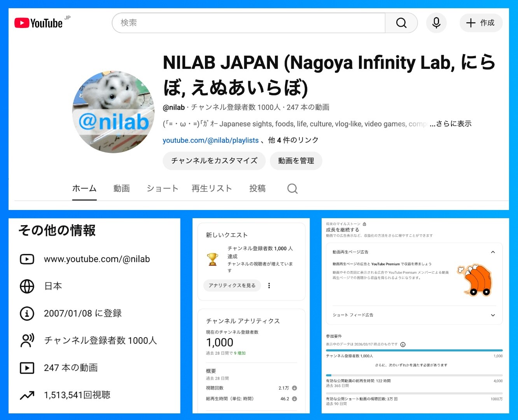Click the チャンネル登録者数 1,000人 progress bar

(x=414, y=350)
